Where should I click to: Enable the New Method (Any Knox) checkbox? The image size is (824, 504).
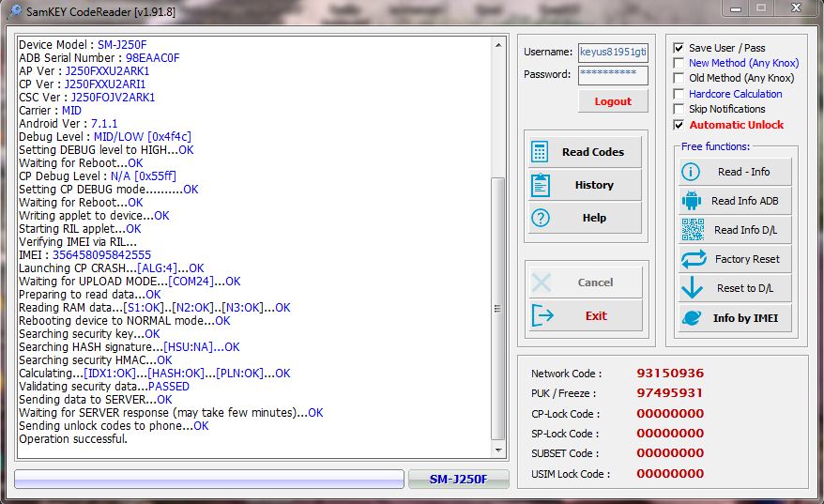(679, 63)
